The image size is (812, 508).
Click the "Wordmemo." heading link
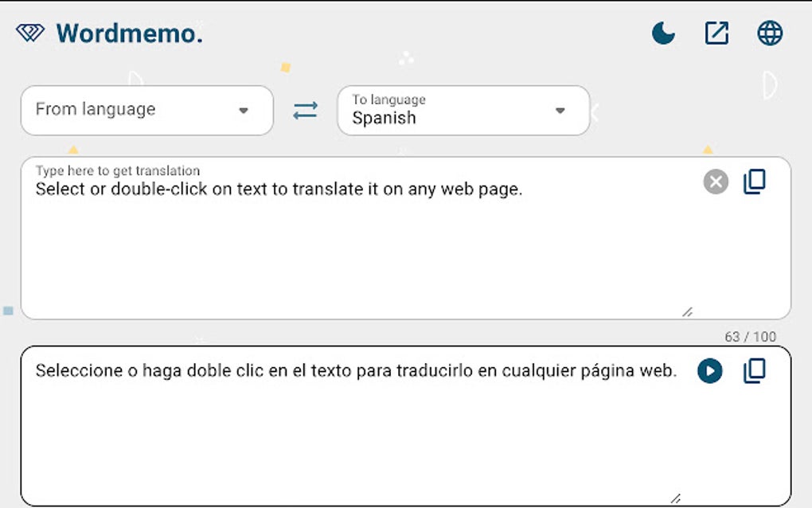click(129, 33)
